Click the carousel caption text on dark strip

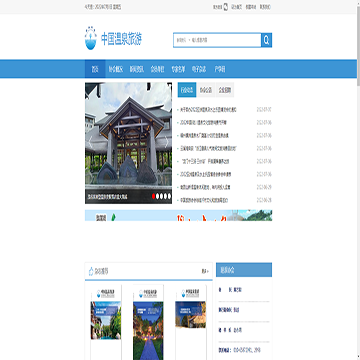click(107, 197)
